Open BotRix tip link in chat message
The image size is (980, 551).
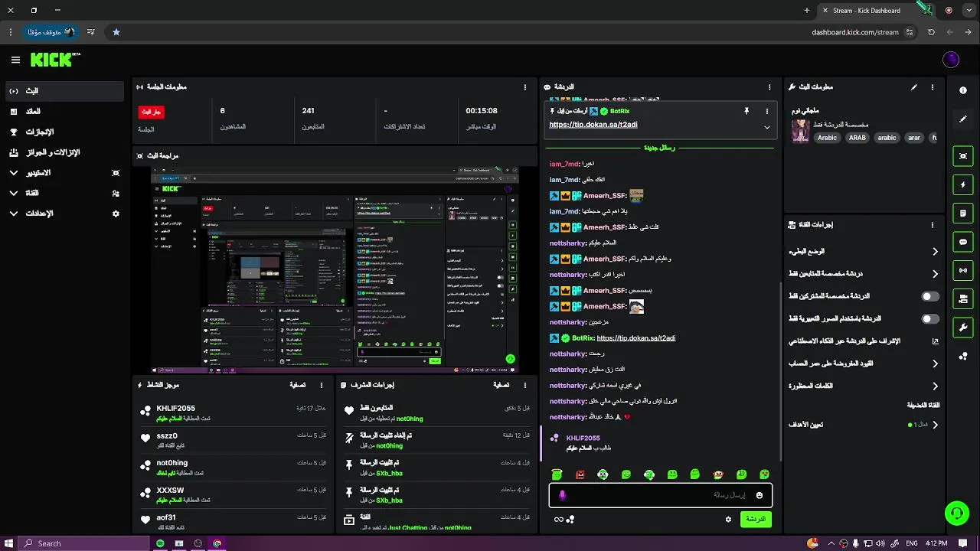click(635, 338)
